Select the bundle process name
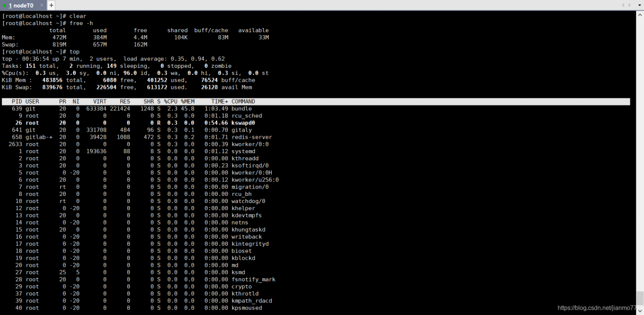Screen dimensions: 644x315 click(242, 109)
